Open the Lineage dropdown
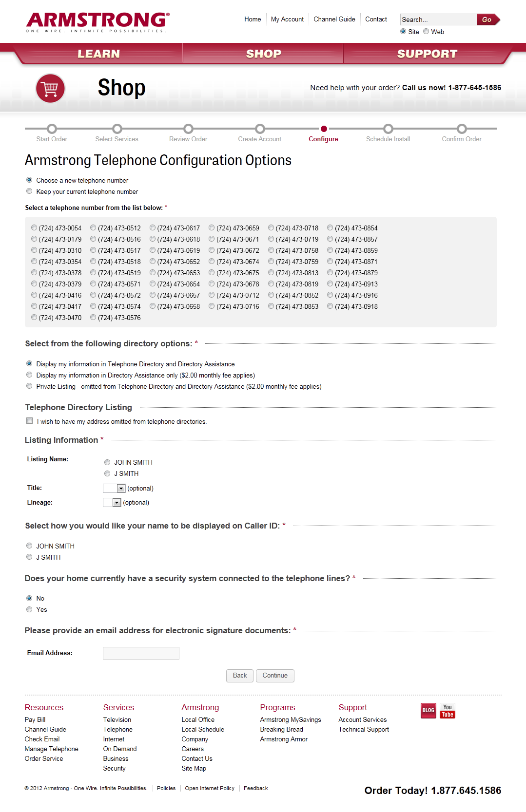 click(112, 502)
